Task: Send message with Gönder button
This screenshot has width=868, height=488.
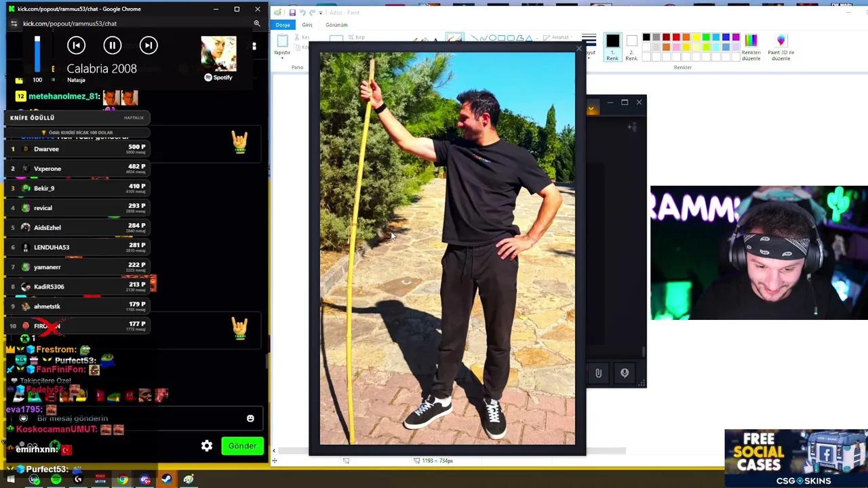Action: 242,446
